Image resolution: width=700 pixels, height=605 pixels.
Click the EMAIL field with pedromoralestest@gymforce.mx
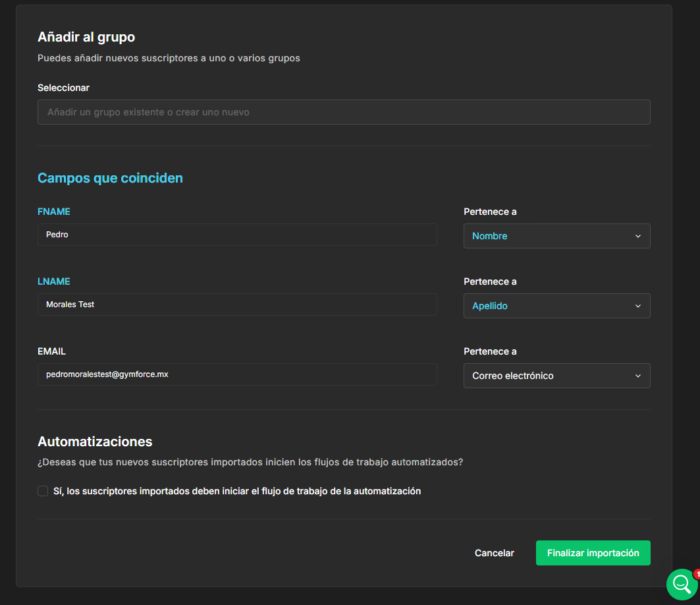pyautogui.click(x=237, y=374)
